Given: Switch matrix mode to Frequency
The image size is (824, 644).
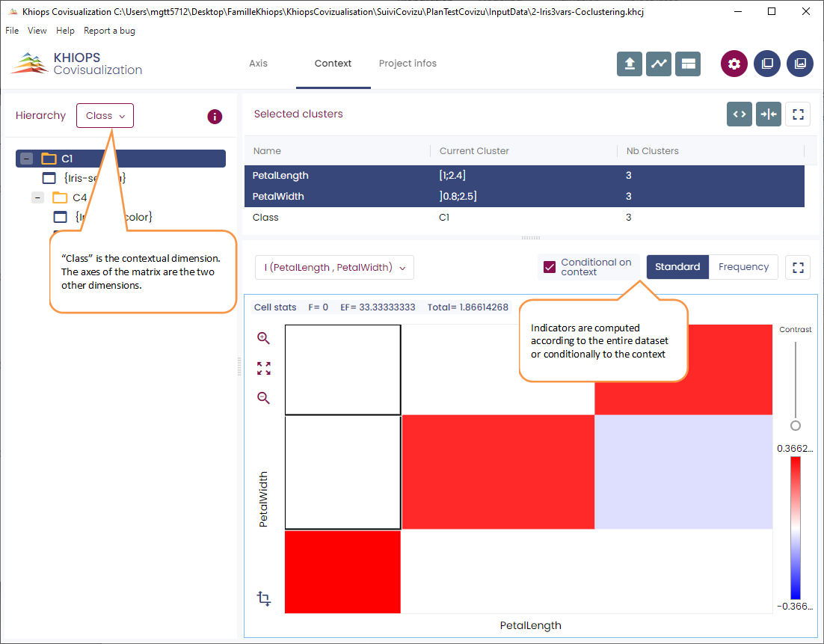Looking at the screenshot, I should [743, 267].
